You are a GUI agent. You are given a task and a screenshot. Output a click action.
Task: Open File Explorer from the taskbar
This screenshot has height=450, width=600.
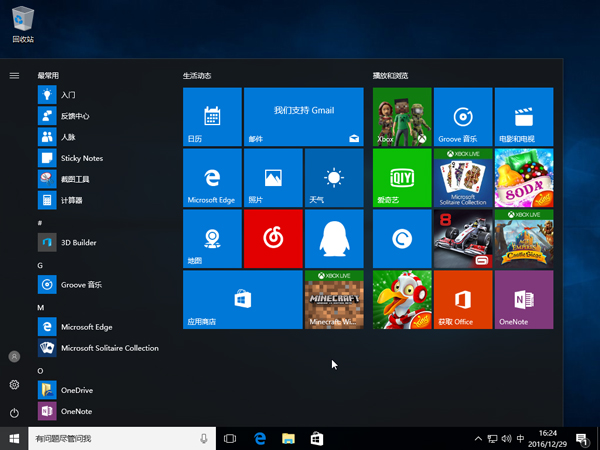click(x=288, y=439)
